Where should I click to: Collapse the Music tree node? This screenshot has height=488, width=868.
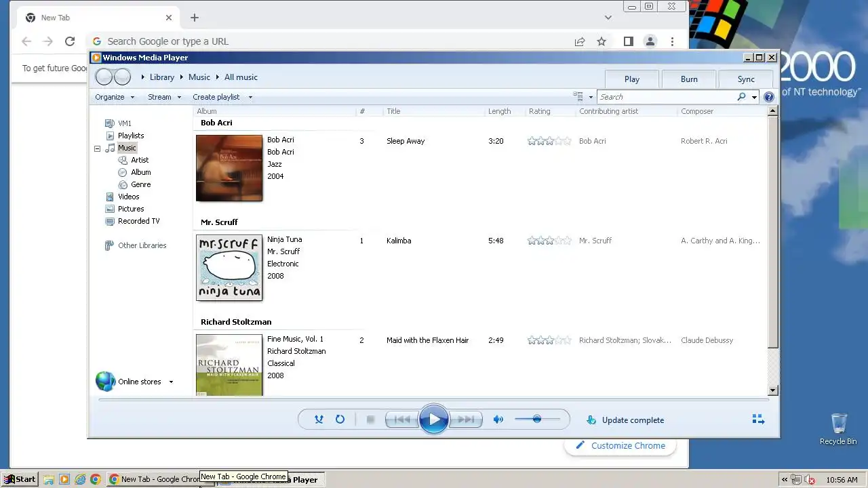pos(97,148)
